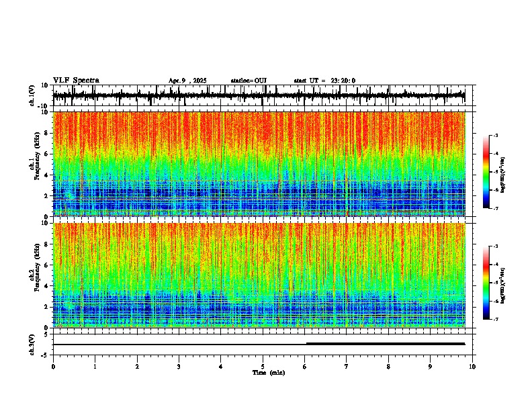Screen dimensions: 532x411
Task: Click the "-7" tick on ch.2 colorbar
Action: click(x=496, y=319)
